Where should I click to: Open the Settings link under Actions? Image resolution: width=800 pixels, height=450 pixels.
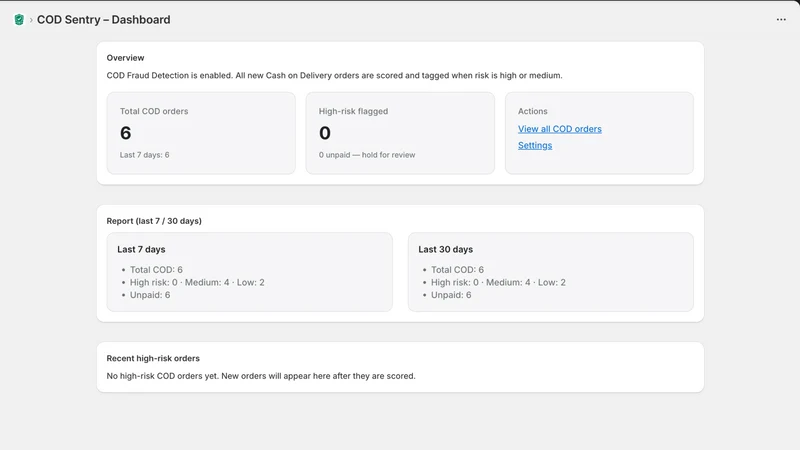pos(535,145)
